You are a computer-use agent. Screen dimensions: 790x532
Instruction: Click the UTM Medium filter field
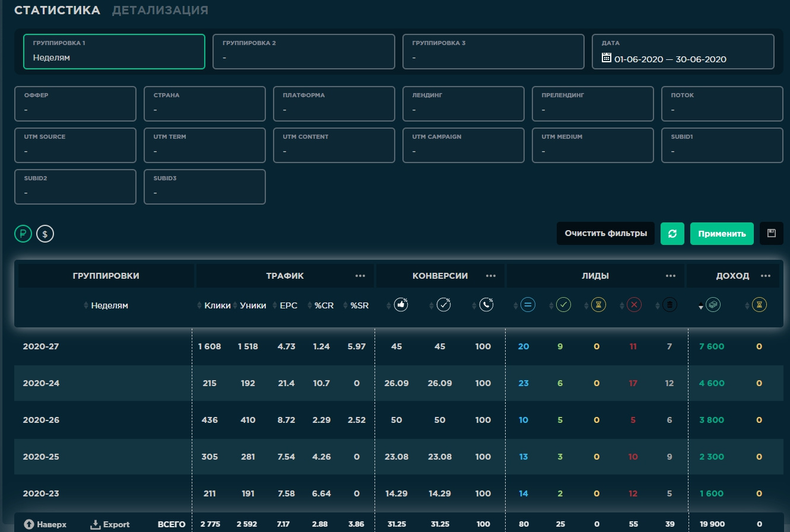click(x=593, y=145)
